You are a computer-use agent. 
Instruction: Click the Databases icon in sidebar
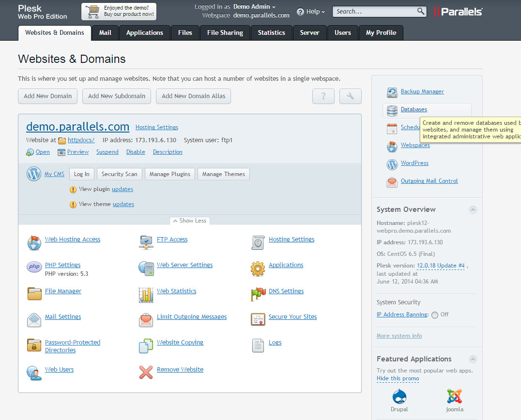392,110
